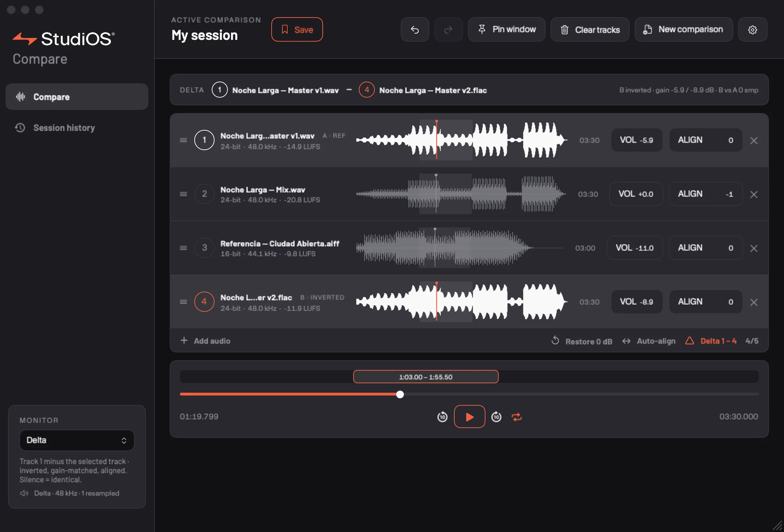The width and height of the screenshot is (784, 532).
Task: Click VOL -11.0 field of Referencia track
Action: [x=635, y=248]
